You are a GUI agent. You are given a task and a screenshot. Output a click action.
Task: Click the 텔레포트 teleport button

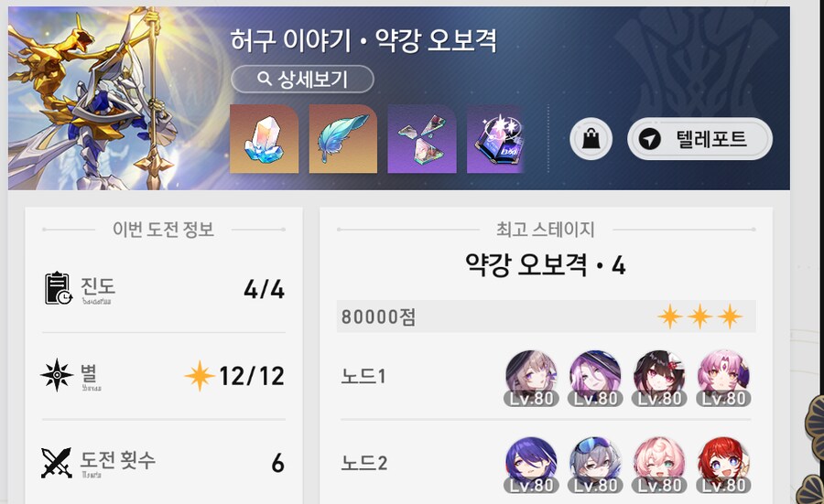tap(699, 139)
